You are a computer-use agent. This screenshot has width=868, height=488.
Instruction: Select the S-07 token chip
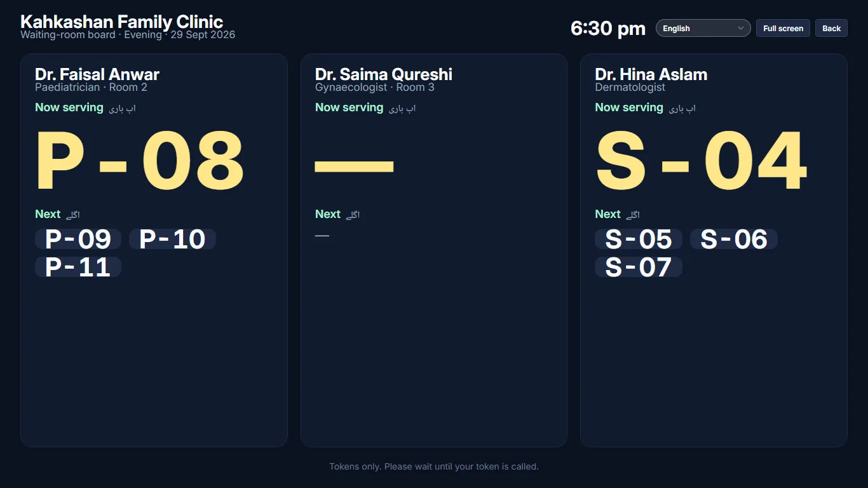(639, 267)
